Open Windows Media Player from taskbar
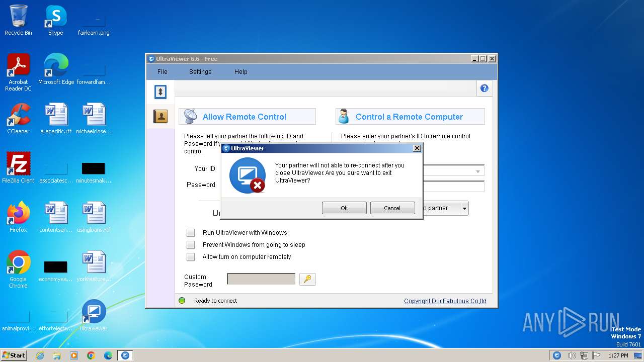This screenshot has width=644, height=362. click(x=74, y=355)
